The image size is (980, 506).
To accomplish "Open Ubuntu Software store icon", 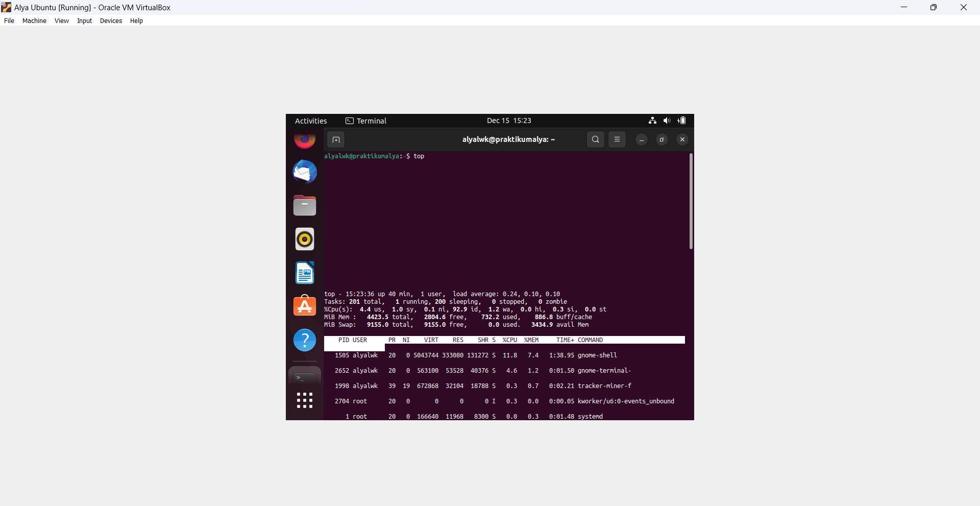I will [305, 306].
